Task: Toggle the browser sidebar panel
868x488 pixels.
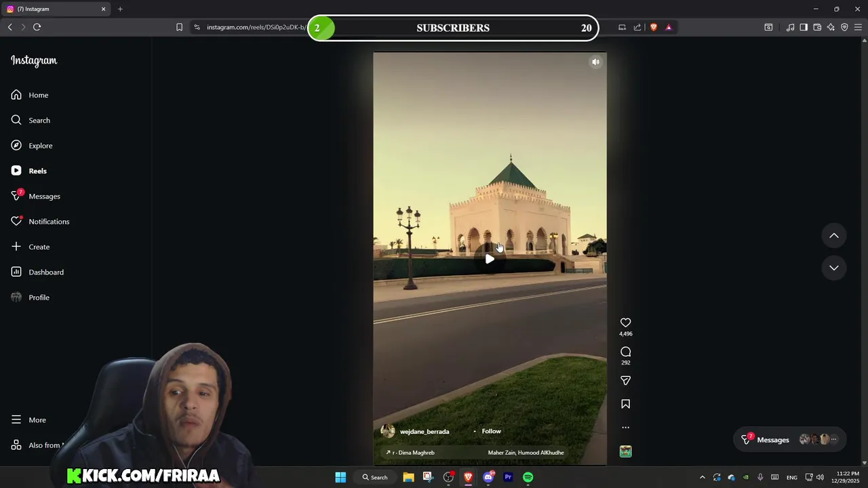Action: (804, 27)
